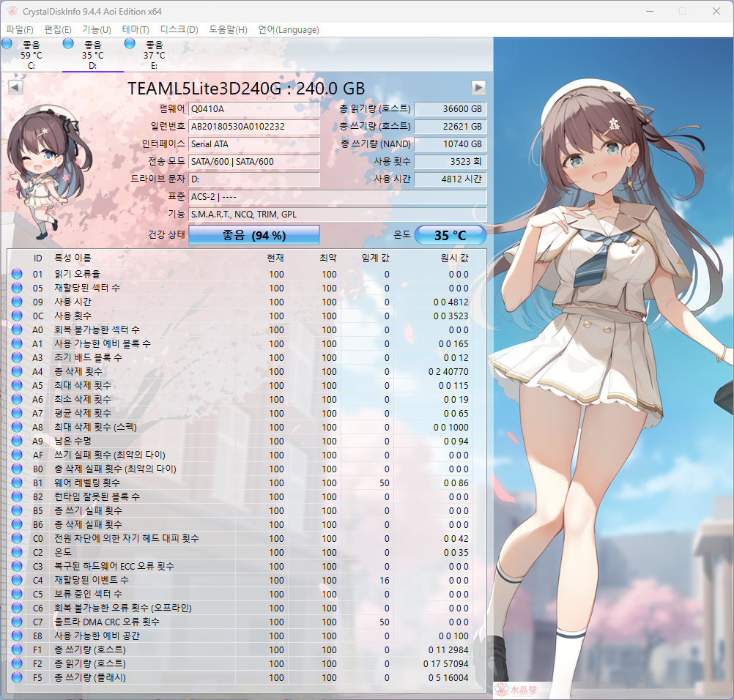Click status orb of A0 회복 불가능한 섹터 수 row
734x700 pixels.
17,329
